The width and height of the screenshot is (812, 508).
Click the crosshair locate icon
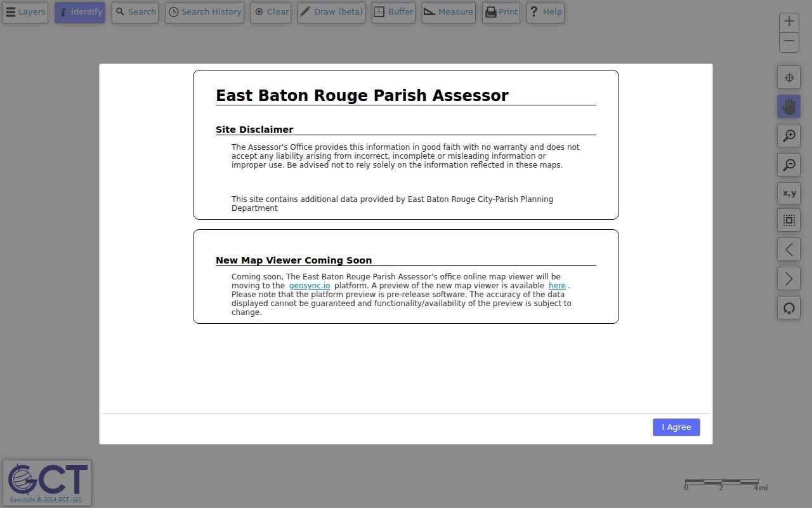789,78
